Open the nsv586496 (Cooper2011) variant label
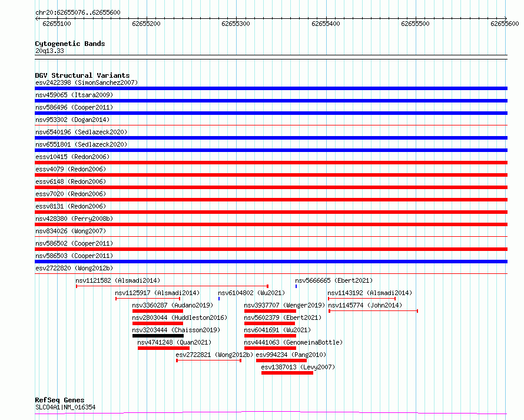The width and height of the screenshot is (524, 420). coord(74,107)
